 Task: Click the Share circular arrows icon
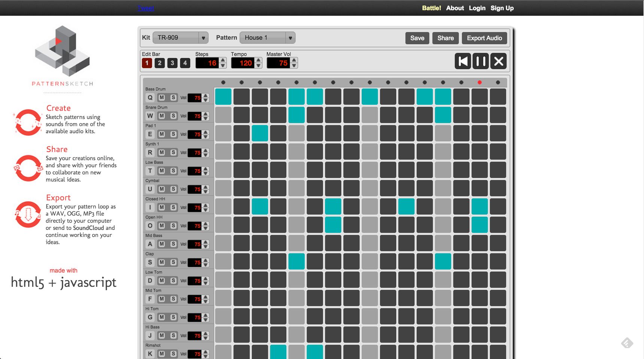tap(28, 168)
